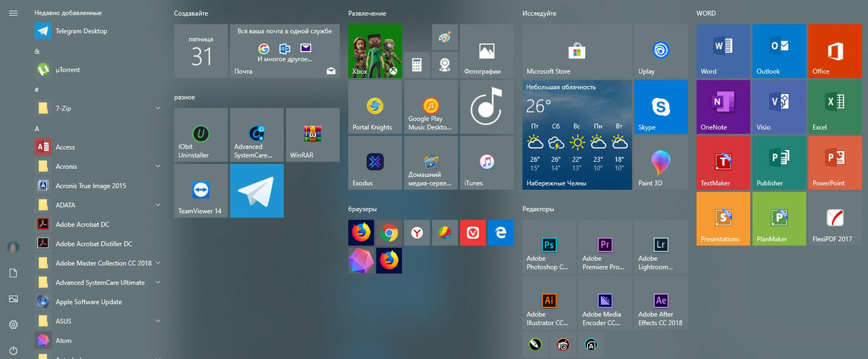
Task: Open the Excel tile
Action: point(835,106)
